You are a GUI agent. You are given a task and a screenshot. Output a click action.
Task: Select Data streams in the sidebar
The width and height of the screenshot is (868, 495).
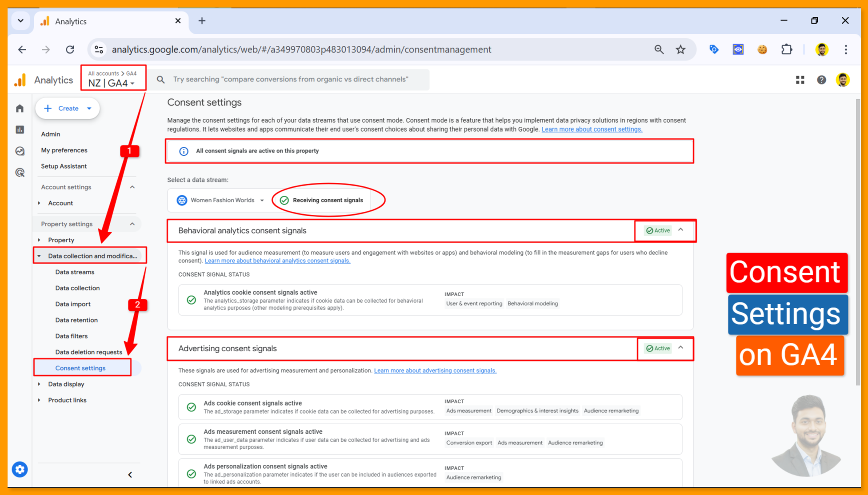coord(75,272)
